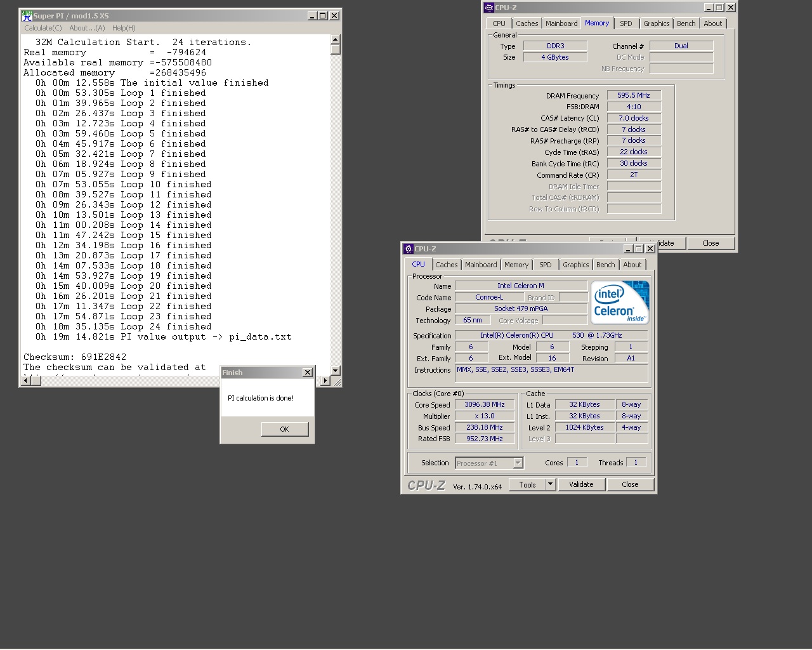The image size is (812, 650).
Task: Click the Multiplier value x 13.0
Action: click(485, 416)
